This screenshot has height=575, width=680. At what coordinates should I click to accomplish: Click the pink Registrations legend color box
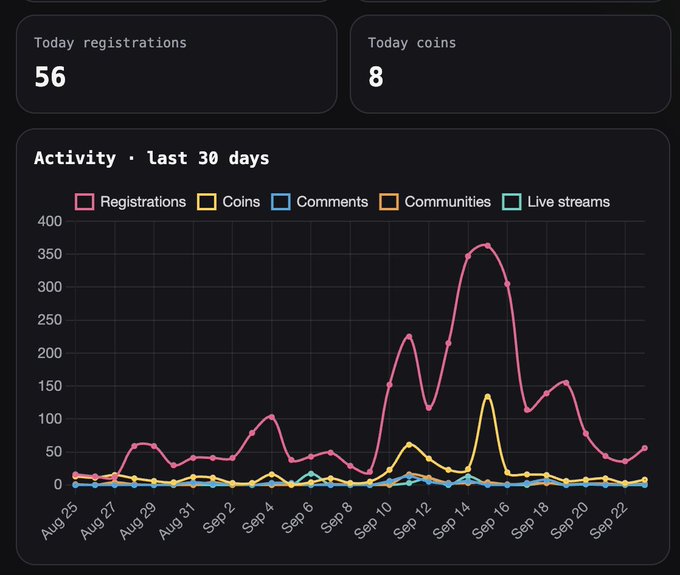coord(84,202)
